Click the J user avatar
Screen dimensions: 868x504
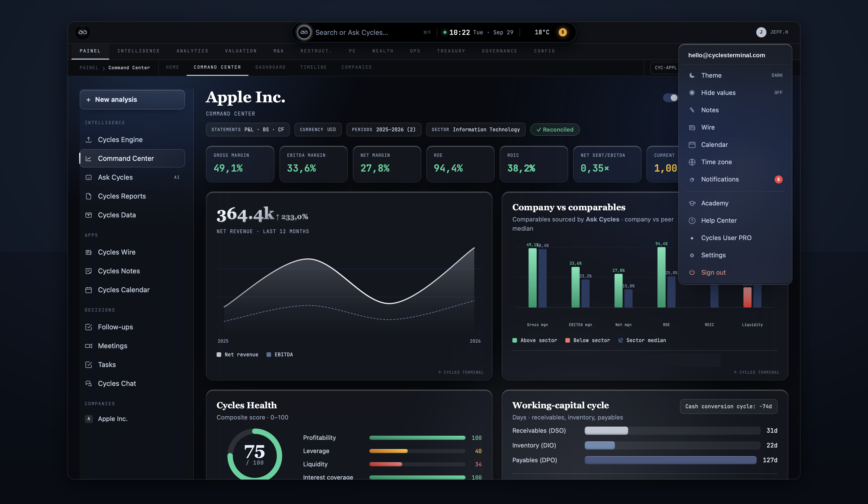(761, 32)
